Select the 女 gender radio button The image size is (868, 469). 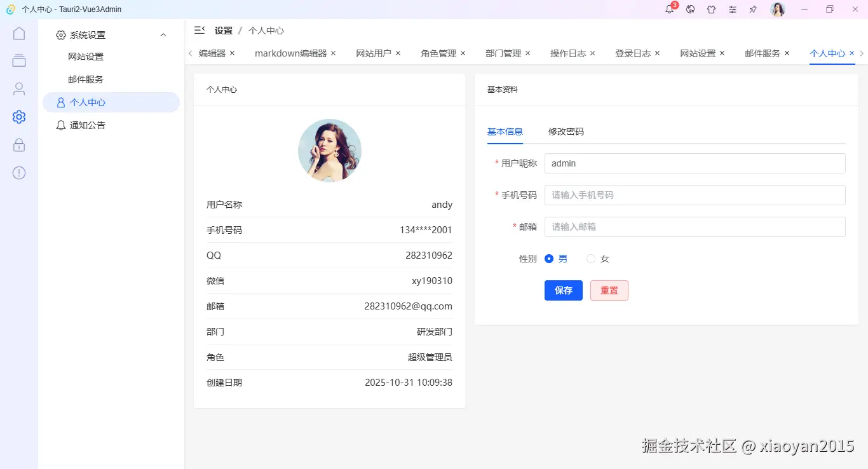coord(591,259)
